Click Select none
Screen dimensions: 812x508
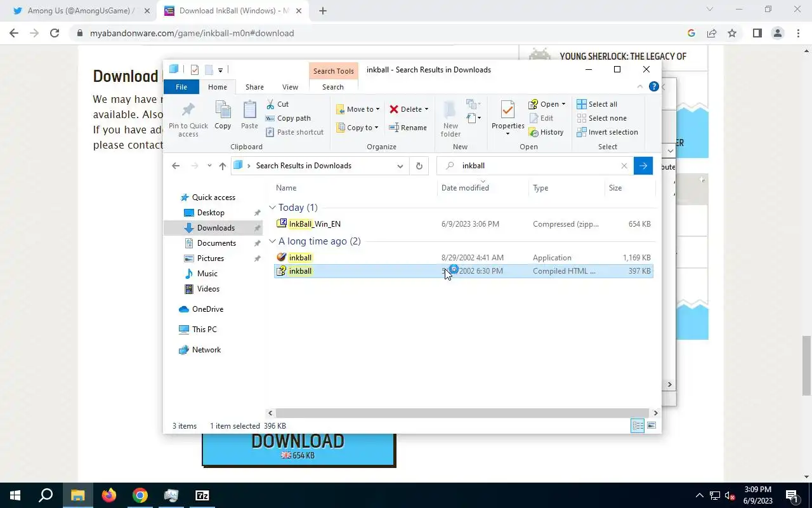(x=601, y=118)
